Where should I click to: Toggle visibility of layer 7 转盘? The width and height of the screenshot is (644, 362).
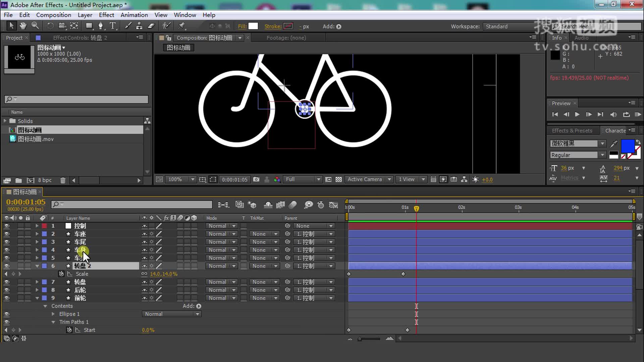pyautogui.click(x=6, y=282)
